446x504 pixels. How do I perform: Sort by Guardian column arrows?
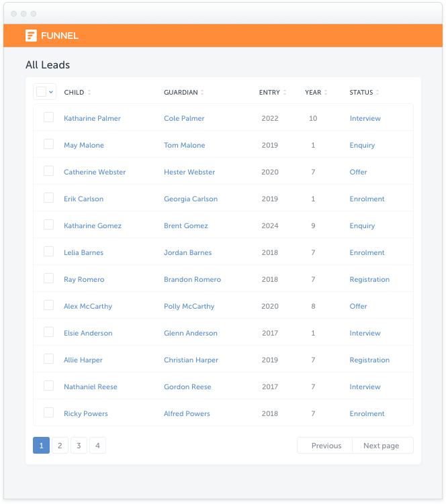coord(202,92)
